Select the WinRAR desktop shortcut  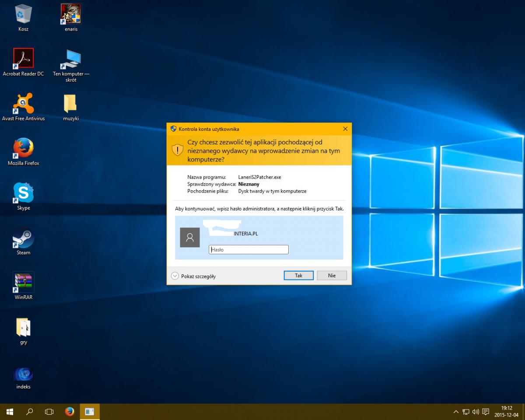[23, 286]
